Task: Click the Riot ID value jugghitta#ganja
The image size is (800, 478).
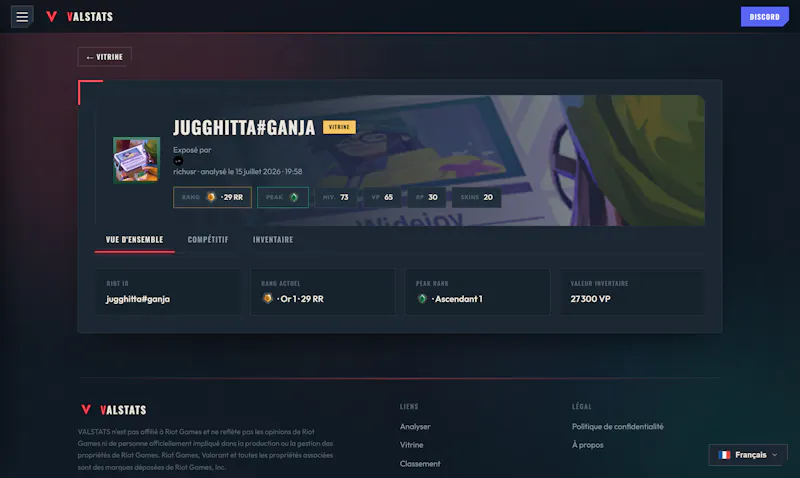Action: click(138, 299)
